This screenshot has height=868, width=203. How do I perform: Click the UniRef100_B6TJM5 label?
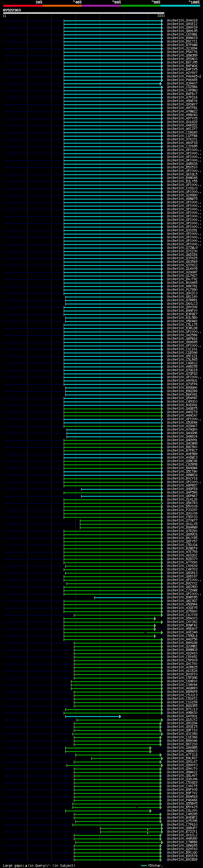182,62
